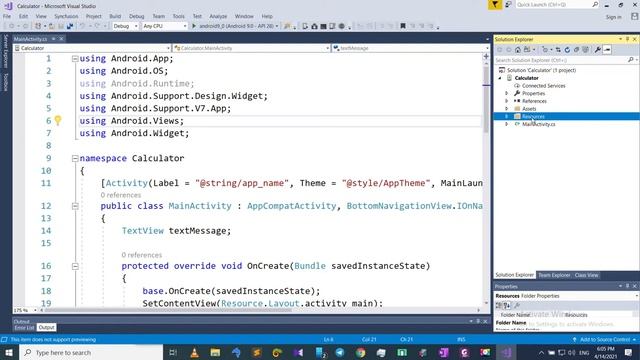Viewport: 640px width, 360px height.
Task: Open the Analyze menu
Action: (218, 16)
